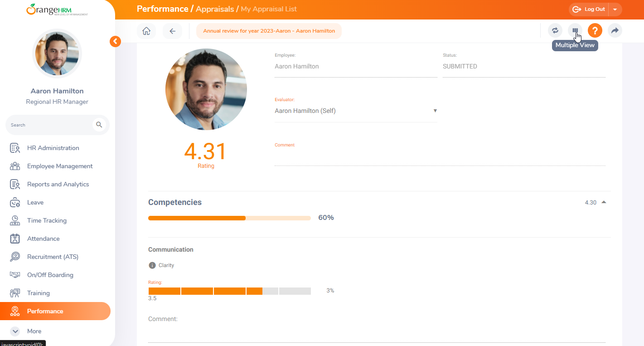644x346 pixels.
Task: Click the search magnifier icon in sidebar
Action: point(99,125)
